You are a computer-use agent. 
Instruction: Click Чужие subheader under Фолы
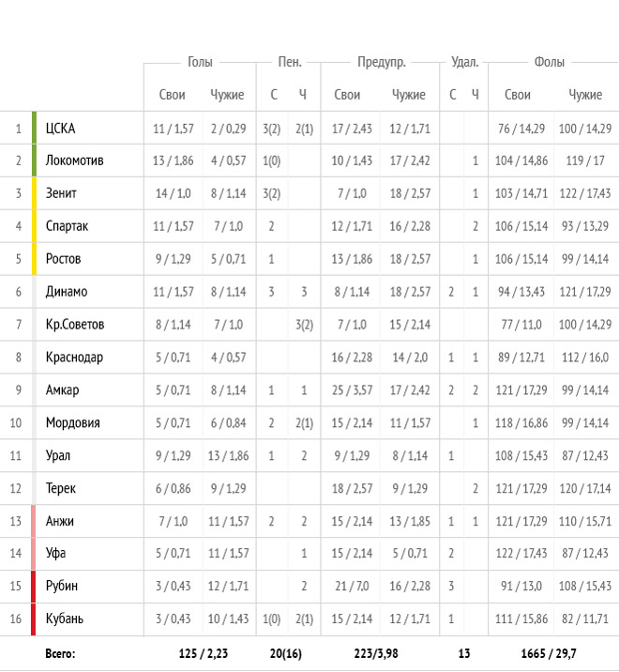point(585,95)
